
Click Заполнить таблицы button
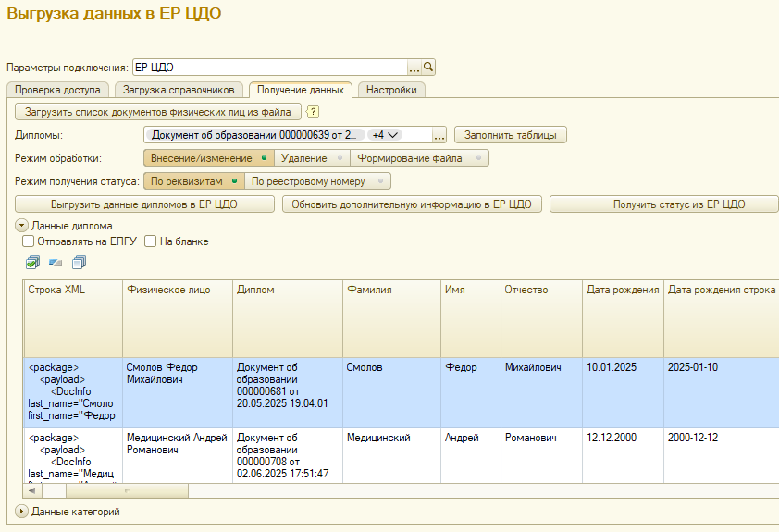coord(510,135)
